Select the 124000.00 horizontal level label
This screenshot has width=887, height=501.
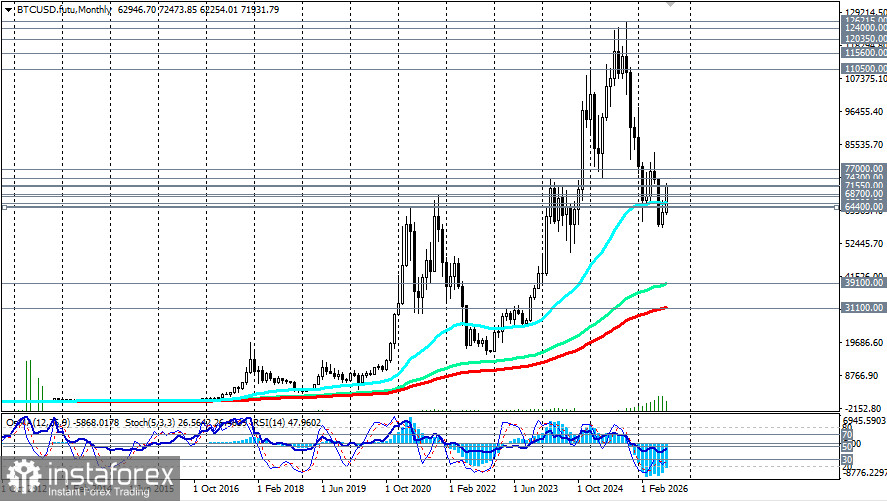[x=864, y=28]
